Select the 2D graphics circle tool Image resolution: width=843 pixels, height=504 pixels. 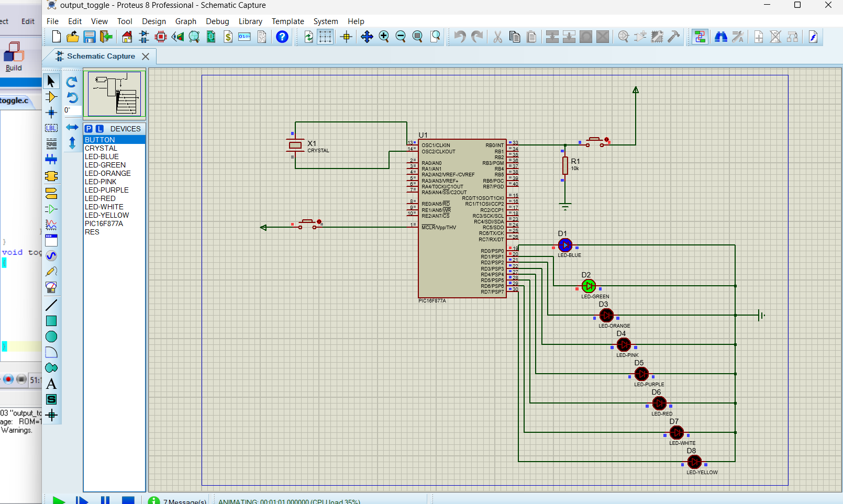tap(51, 337)
